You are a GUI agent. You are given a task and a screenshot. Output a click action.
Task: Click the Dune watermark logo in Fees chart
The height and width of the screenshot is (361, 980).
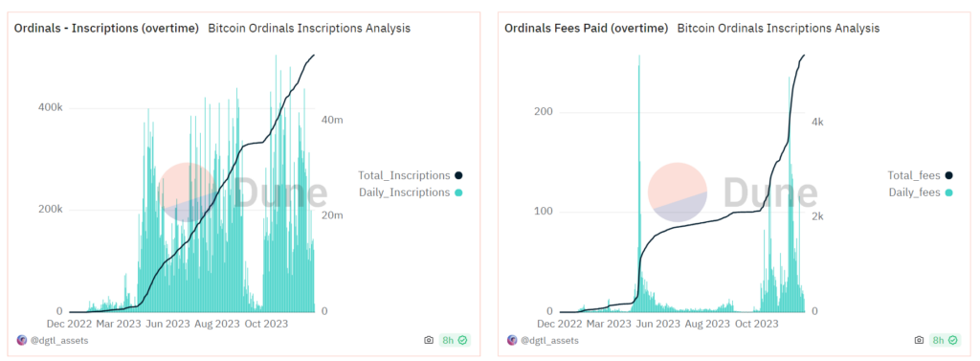[732, 192]
